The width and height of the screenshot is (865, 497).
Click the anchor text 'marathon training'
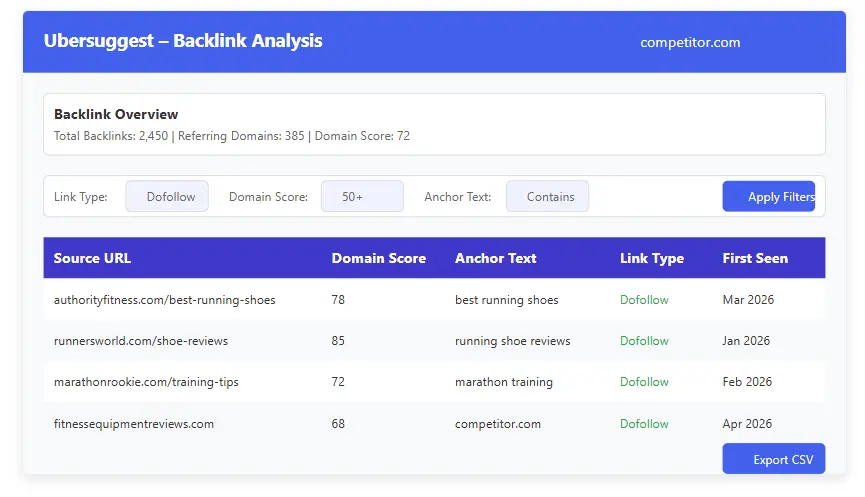tap(504, 382)
